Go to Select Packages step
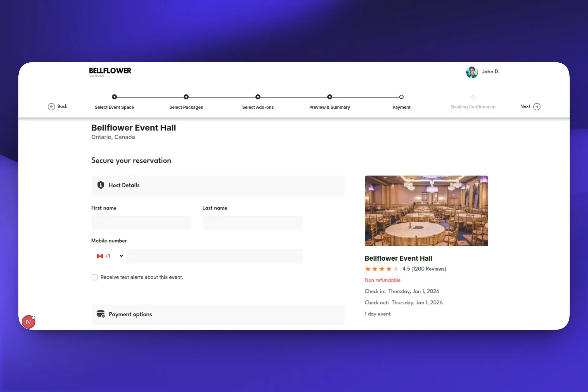 [x=186, y=107]
